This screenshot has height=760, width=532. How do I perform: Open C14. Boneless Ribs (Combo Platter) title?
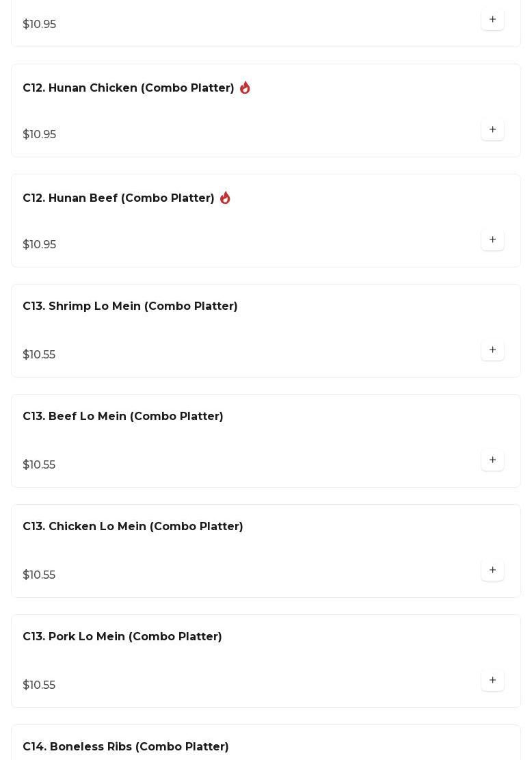coord(126,747)
